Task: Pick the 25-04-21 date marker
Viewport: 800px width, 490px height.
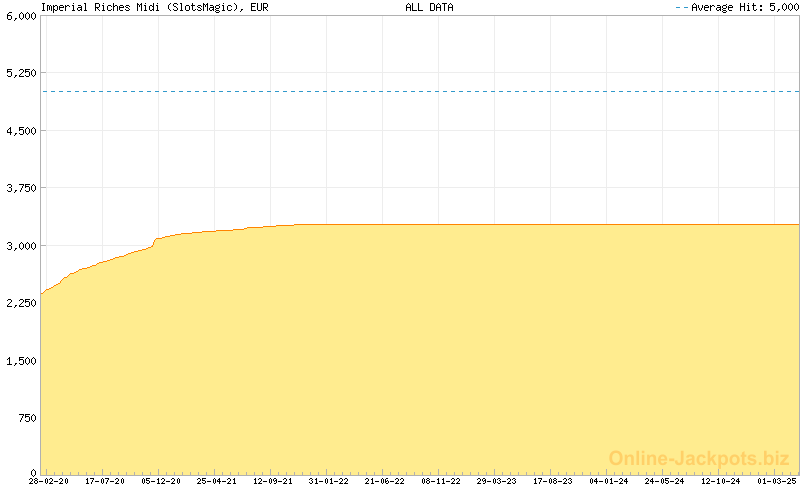Action: [216, 482]
